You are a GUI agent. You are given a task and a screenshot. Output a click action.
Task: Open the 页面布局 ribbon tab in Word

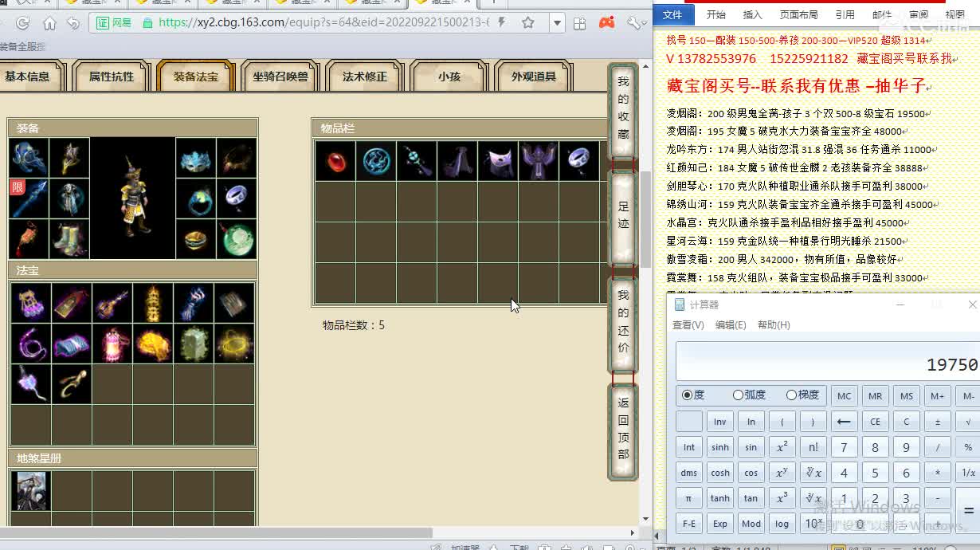(798, 14)
